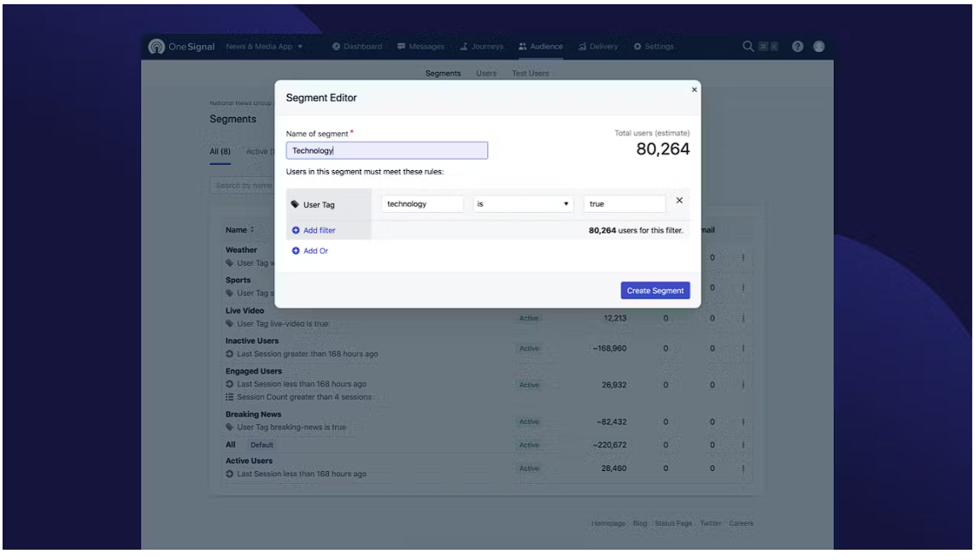The image size is (980, 560).
Task: Open the search magnifier icon
Action: click(x=750, y=46)
